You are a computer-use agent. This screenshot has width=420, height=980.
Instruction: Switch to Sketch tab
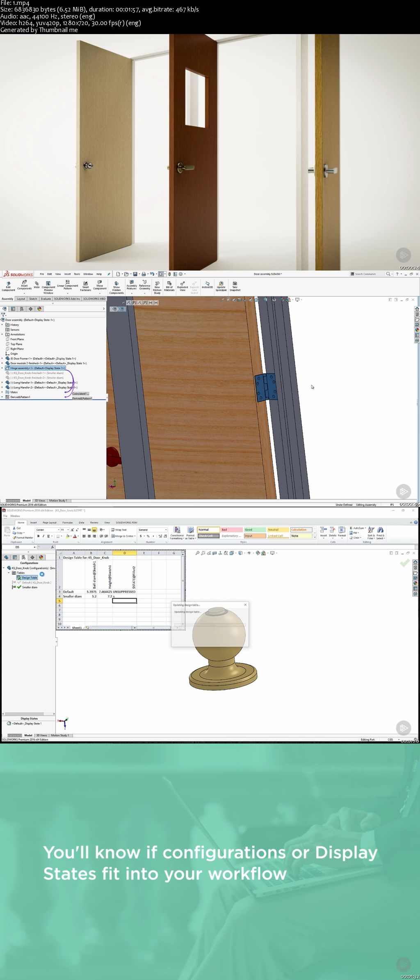pyautogui.click(x=33, y=299)
